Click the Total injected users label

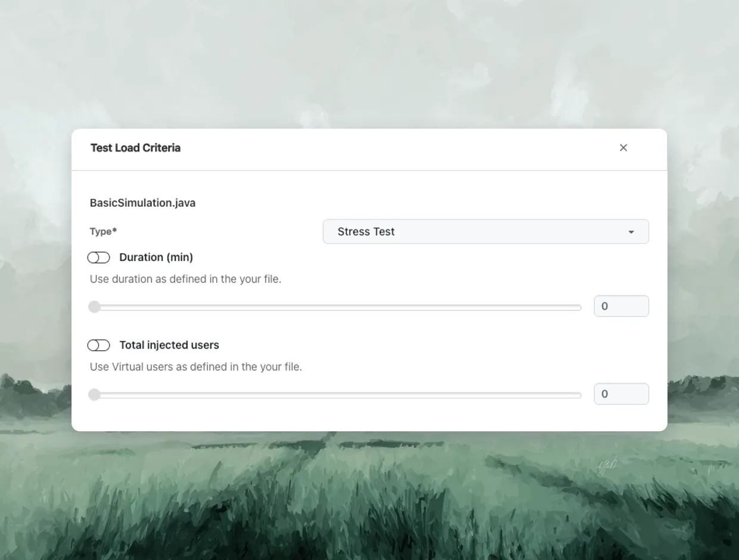169,345
